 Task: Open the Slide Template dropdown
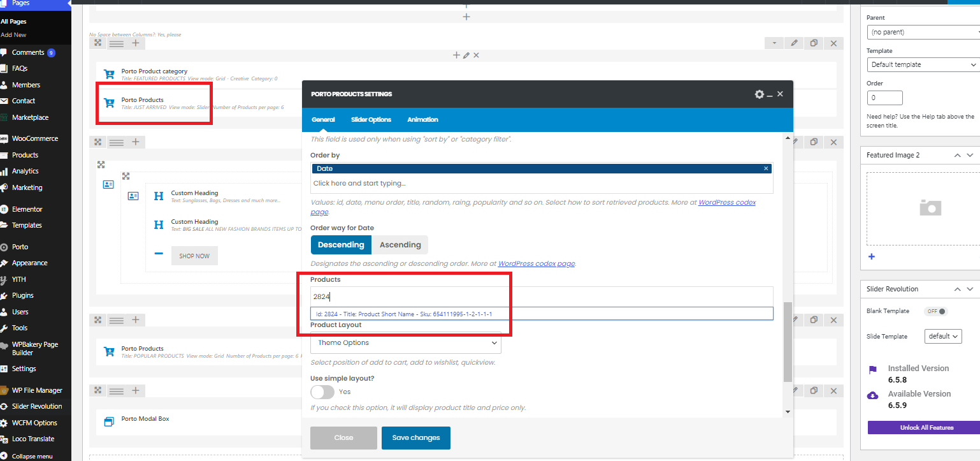[944, 336]
